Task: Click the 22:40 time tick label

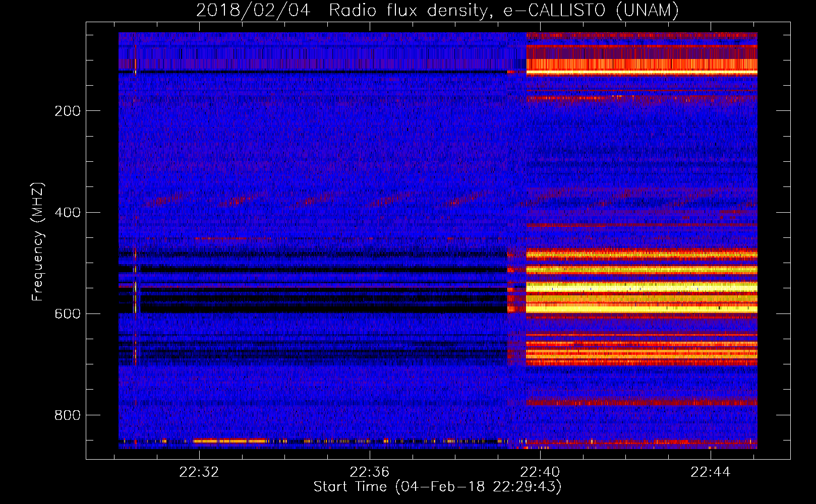Action: click(540, 472)
